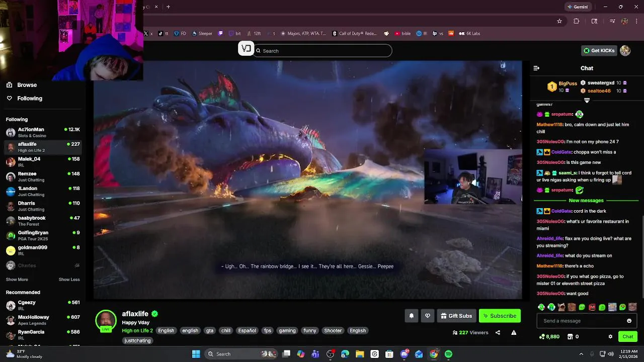Toggle follow heart button
The height and width of the screenshot is (362, 644).
[x=428, y=316]
